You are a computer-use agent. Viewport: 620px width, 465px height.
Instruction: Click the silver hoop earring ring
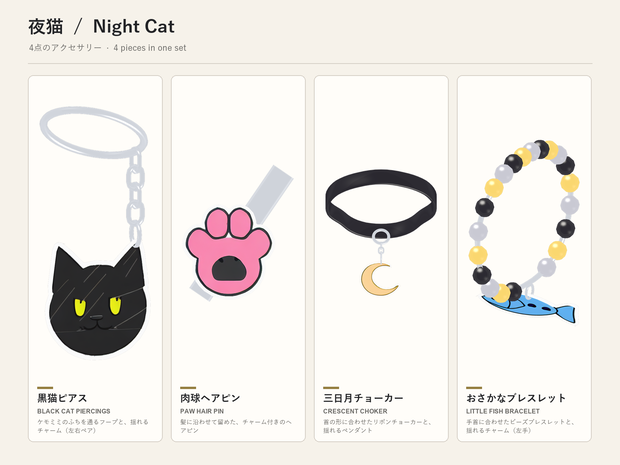click(94, 132)
